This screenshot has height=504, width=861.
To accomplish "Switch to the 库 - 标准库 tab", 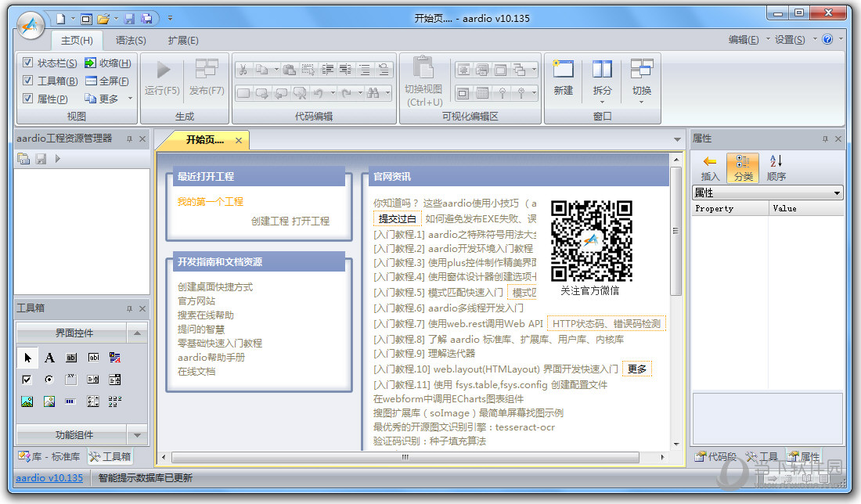I will coord(49,456).
